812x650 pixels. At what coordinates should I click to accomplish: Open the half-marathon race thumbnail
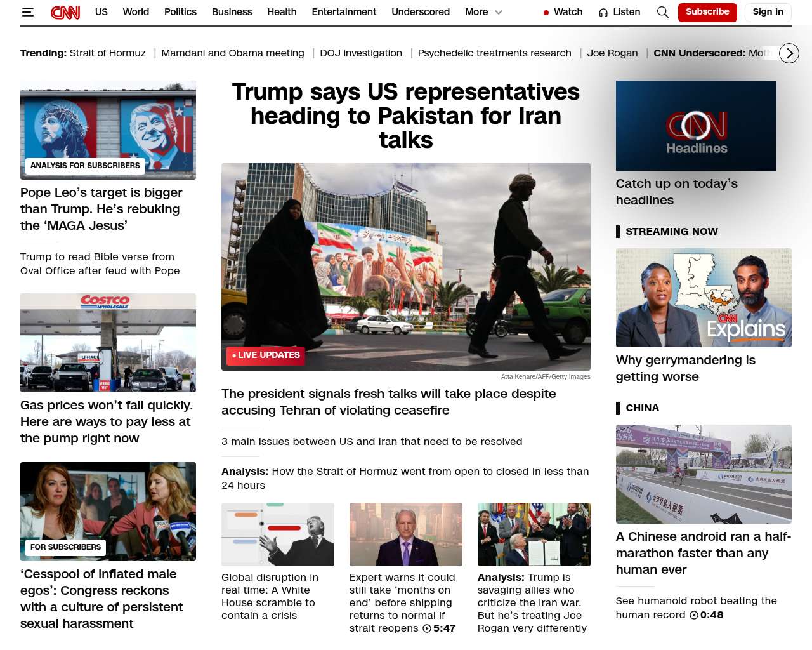tap(704, 474)
